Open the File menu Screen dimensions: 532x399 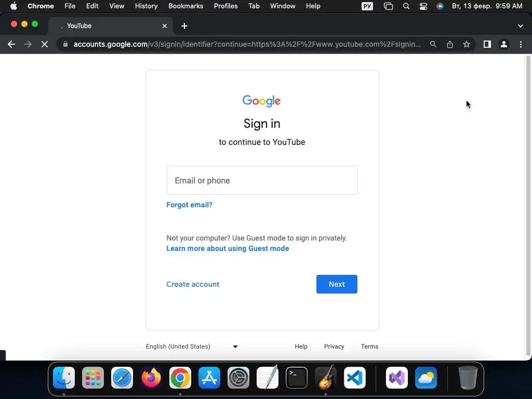pyautogui.click(x=70, y=6)
